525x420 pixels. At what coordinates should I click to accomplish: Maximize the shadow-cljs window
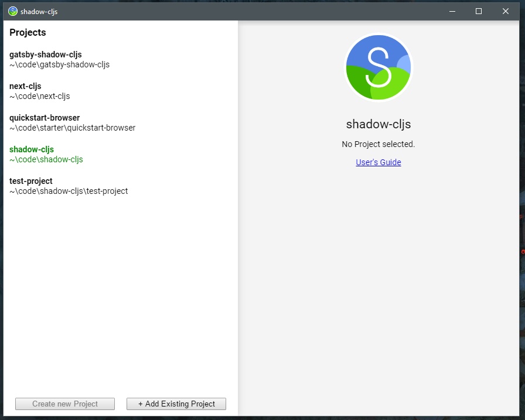click(479, 11)
